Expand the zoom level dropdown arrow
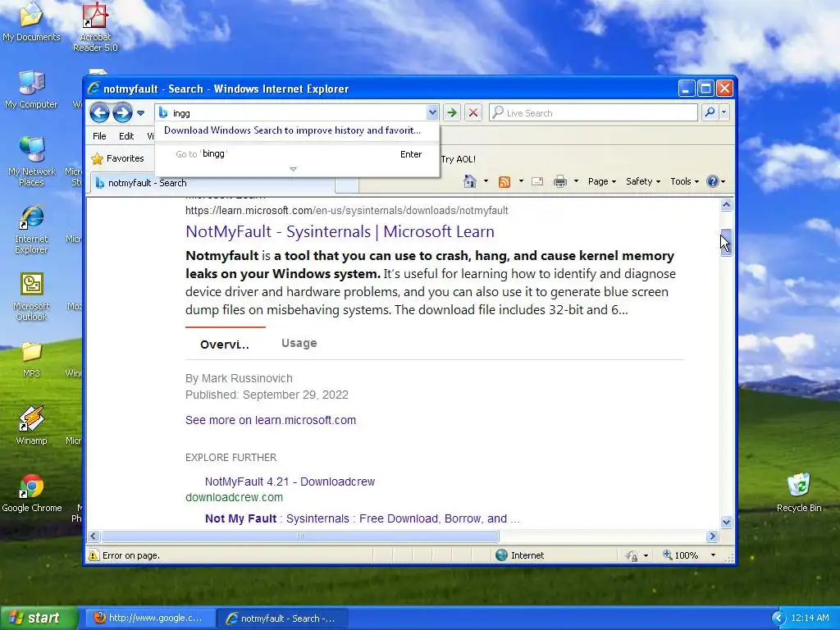The height and width of the screenshot is (630, 840). pos(713,555)
